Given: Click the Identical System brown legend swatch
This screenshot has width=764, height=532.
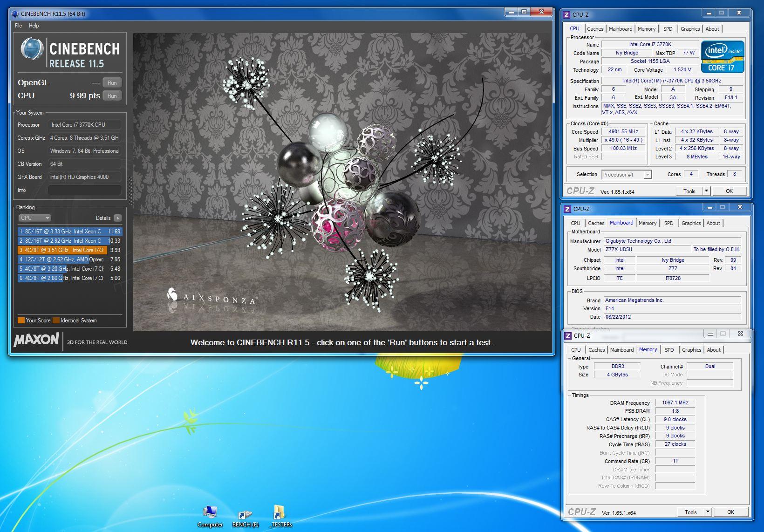Looking at the screenshot, I should click(56, 320).
